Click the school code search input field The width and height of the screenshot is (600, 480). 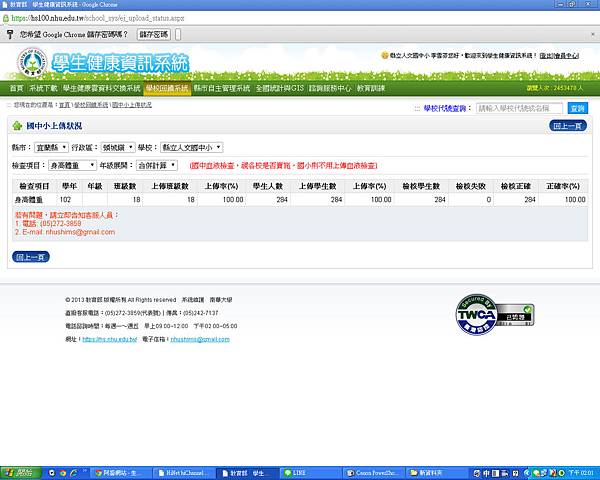[519, 108]
